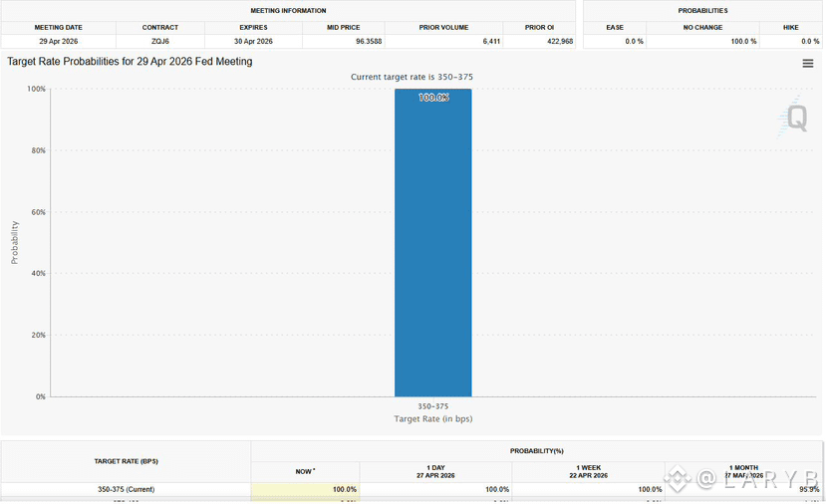The image size is (826, 504).
Task: Click the '40%' y-axis tick label
Action: (x=39, y=273)
